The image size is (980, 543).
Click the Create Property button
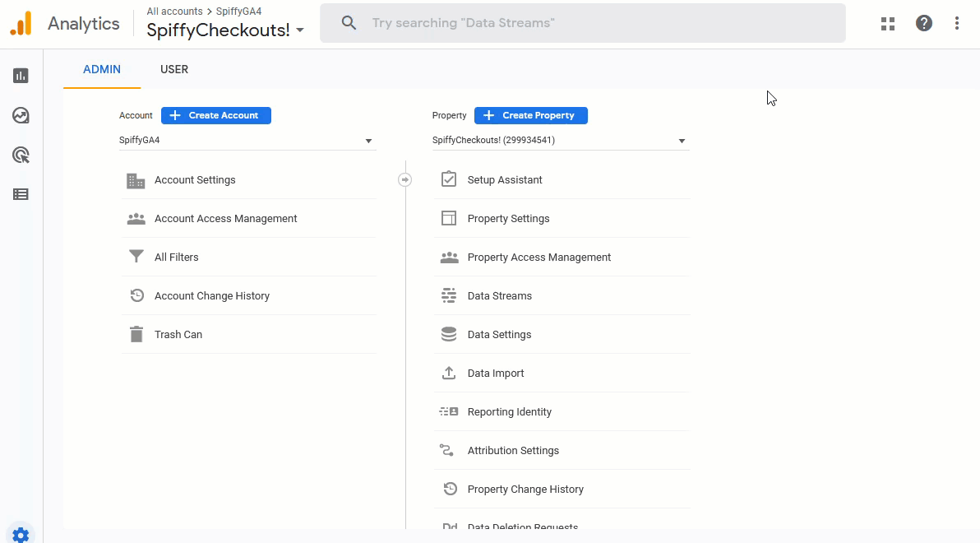pyautogui.click(x=531, y=116)
